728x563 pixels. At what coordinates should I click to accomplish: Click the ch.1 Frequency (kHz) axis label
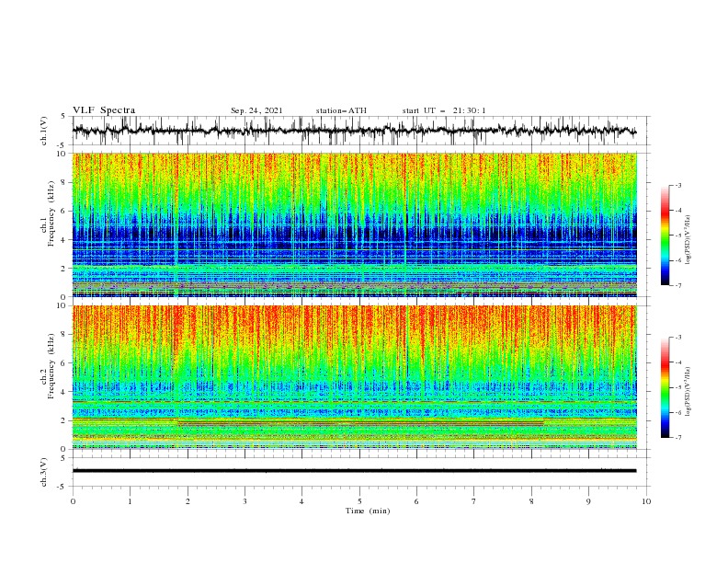[48, 214]
